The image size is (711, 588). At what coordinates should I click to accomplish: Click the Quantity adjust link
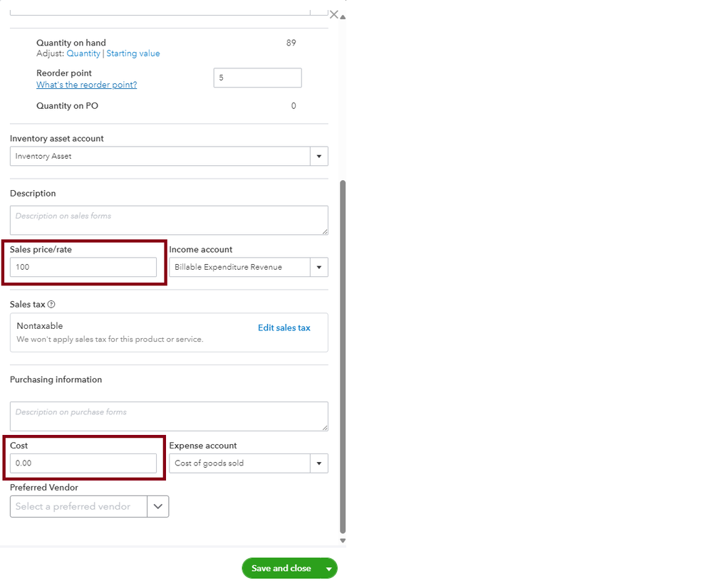pyautogui.click(x=83, y=54)
